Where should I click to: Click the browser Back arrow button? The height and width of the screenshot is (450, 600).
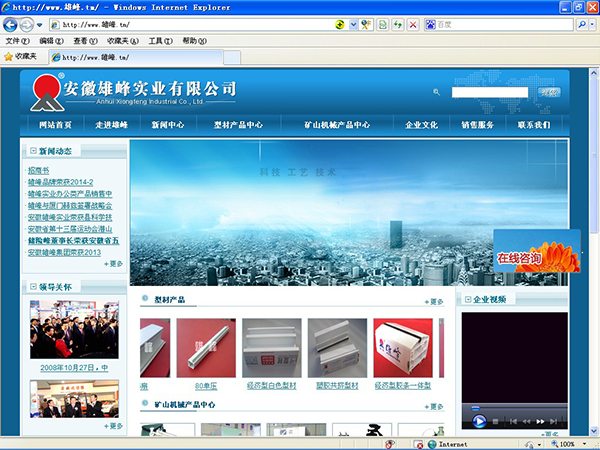click(x=11, y=23)
